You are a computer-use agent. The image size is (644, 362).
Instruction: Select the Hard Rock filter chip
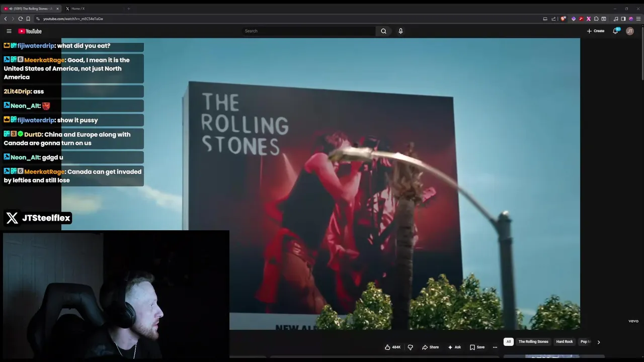[565, 342]
